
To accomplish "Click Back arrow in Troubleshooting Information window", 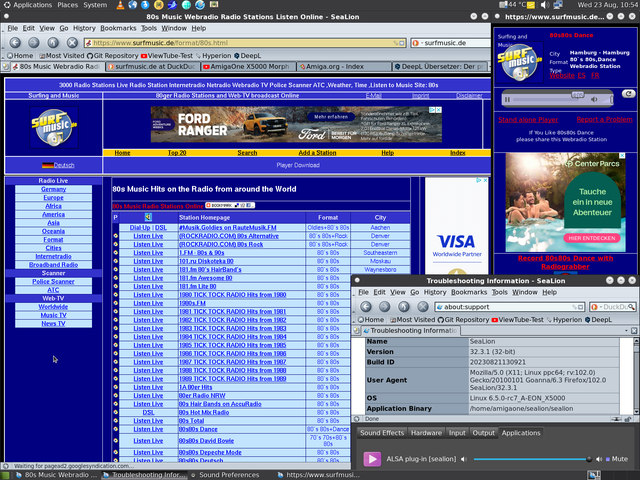I will 366,307.
